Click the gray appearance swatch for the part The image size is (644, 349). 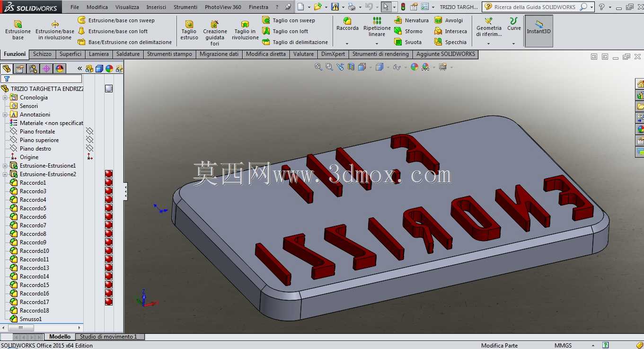(x=109, y=89)
